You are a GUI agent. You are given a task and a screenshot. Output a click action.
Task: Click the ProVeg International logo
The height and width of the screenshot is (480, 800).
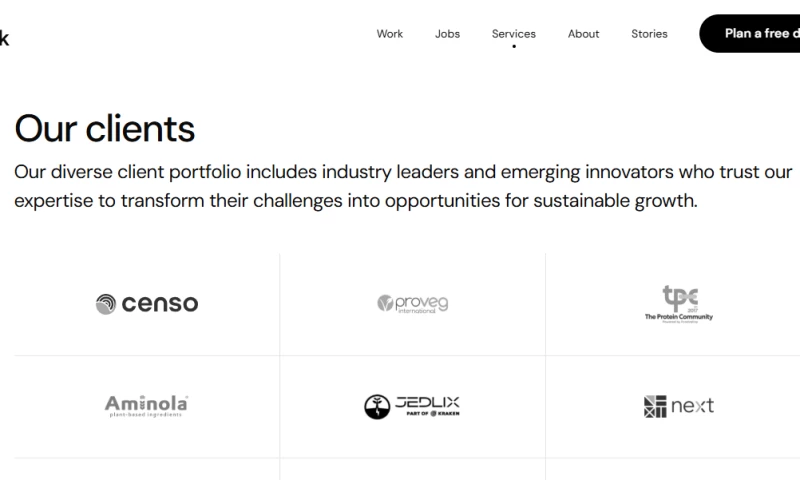coord(412,303)
